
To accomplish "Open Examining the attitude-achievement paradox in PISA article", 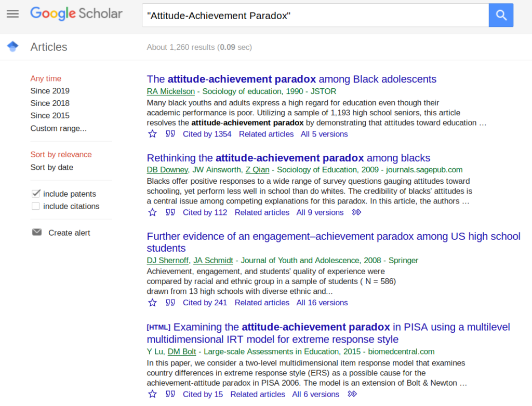I will click(328, 333).
